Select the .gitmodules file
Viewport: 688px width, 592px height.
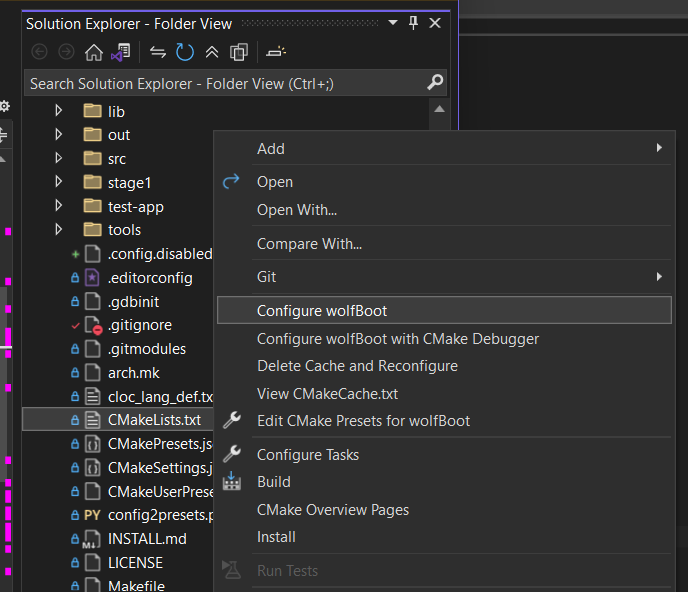click(147, 349)
